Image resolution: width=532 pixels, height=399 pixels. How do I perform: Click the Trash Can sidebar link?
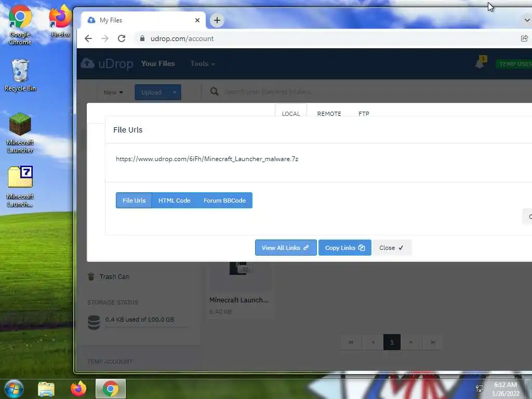tap(114, 276)
